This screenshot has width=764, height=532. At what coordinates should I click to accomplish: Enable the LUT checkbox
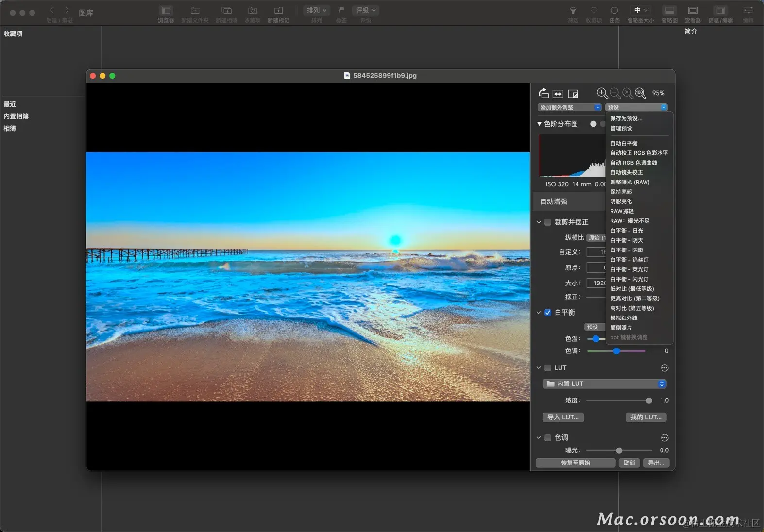tap(548, 368)
